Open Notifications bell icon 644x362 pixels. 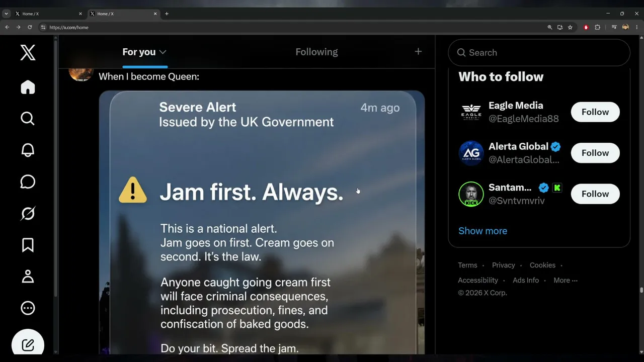coord(28,150)
